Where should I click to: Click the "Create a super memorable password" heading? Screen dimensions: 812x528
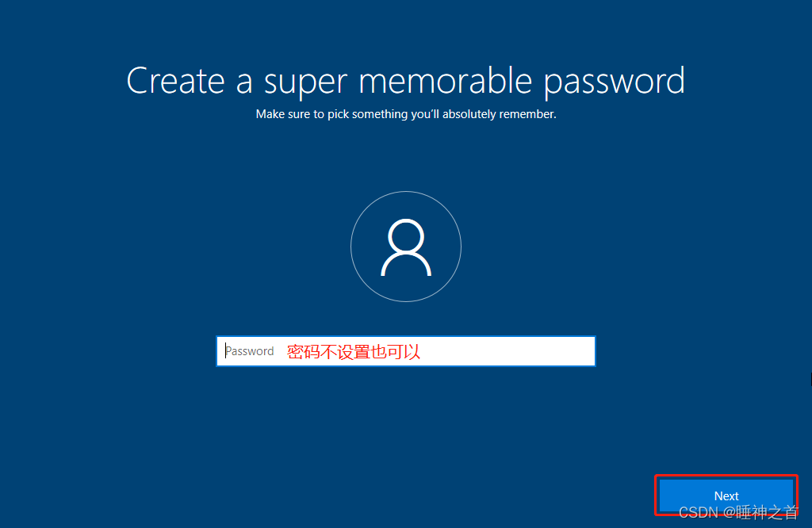(406, 82)
